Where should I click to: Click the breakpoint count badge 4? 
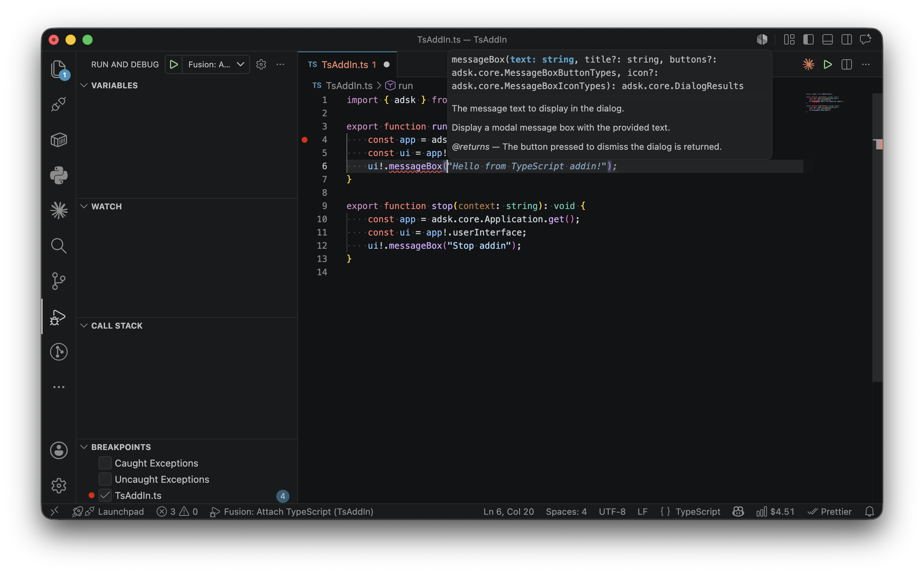(282, 496)
